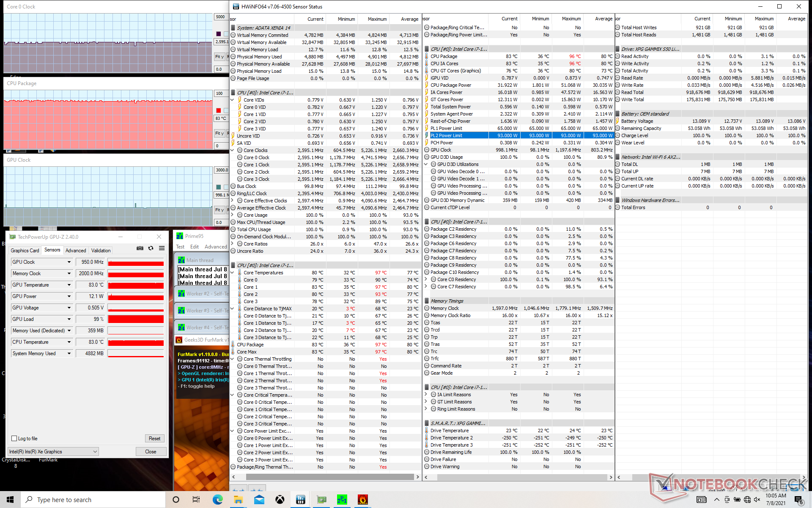
Task: Collapse the GPU D3D Utilizations group
Action: pos(426,164)
